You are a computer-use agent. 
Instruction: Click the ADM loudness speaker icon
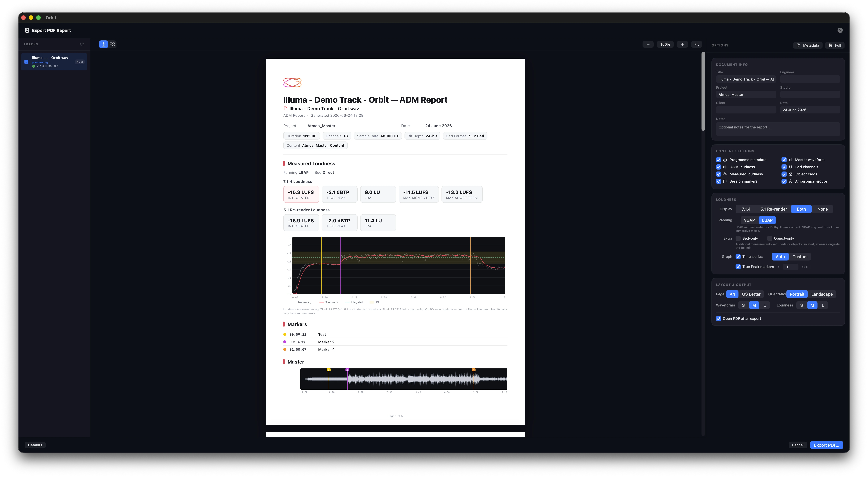coord(725,167)
